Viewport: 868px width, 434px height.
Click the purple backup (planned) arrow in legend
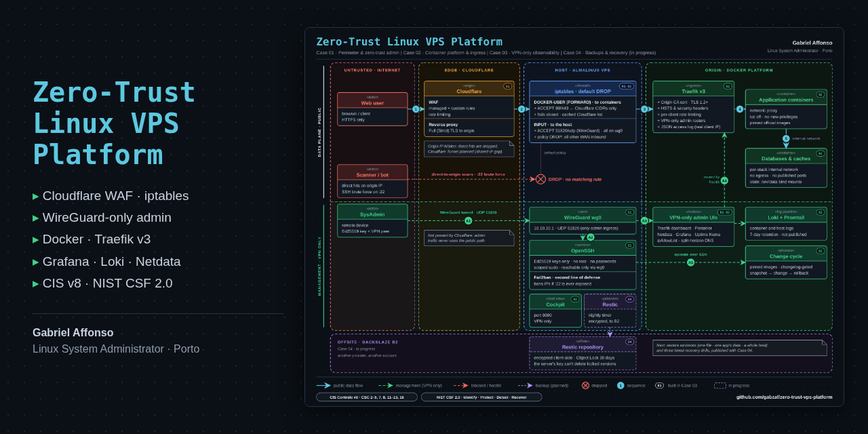(x=526, y=385)
